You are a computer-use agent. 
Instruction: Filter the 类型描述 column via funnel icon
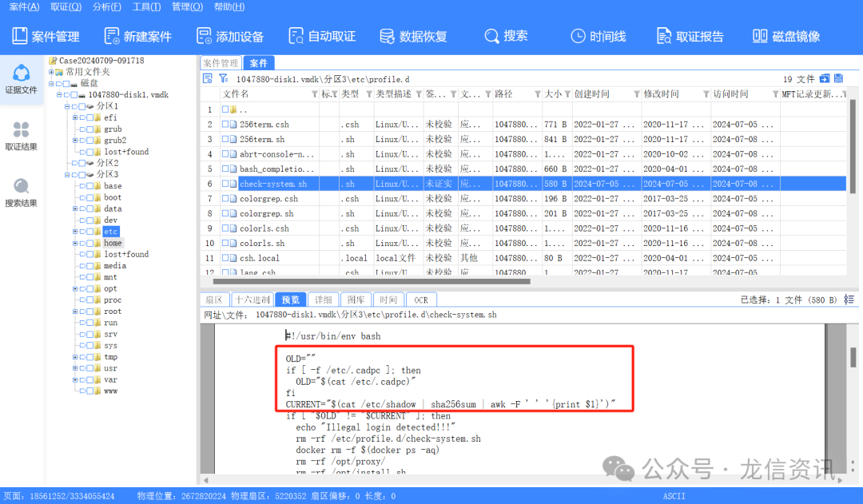tap(418, 94)
